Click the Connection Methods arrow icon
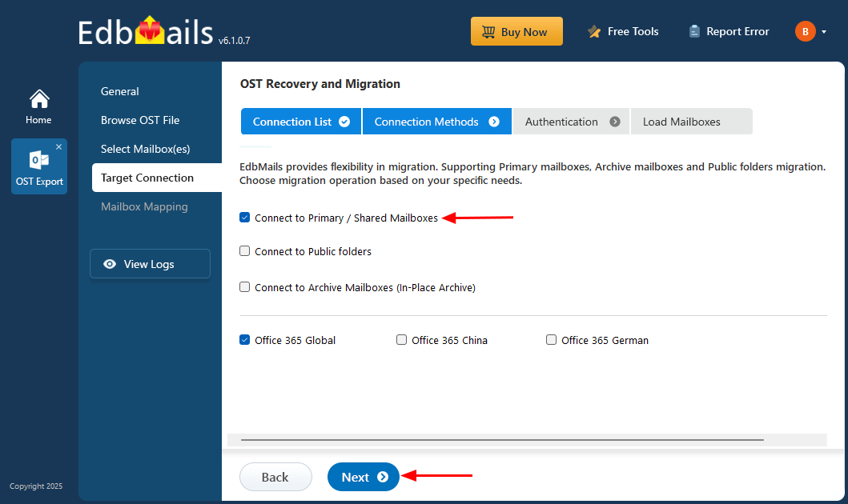 [494, 122]
